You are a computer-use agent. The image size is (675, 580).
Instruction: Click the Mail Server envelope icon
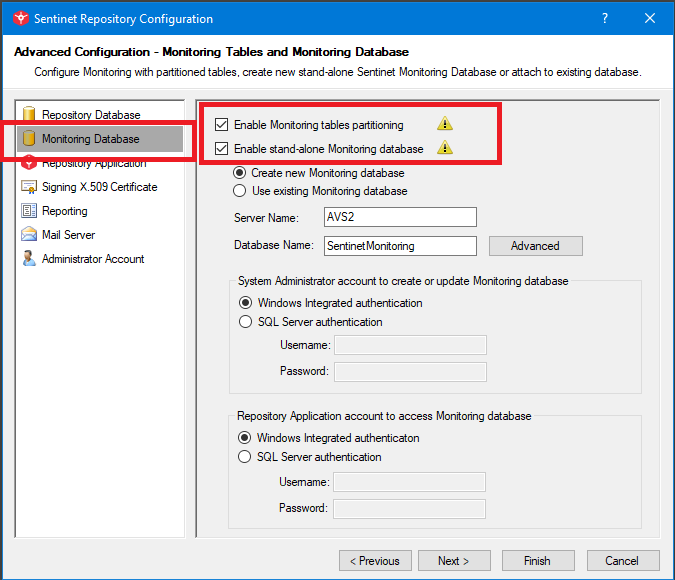tap(29, 235)
